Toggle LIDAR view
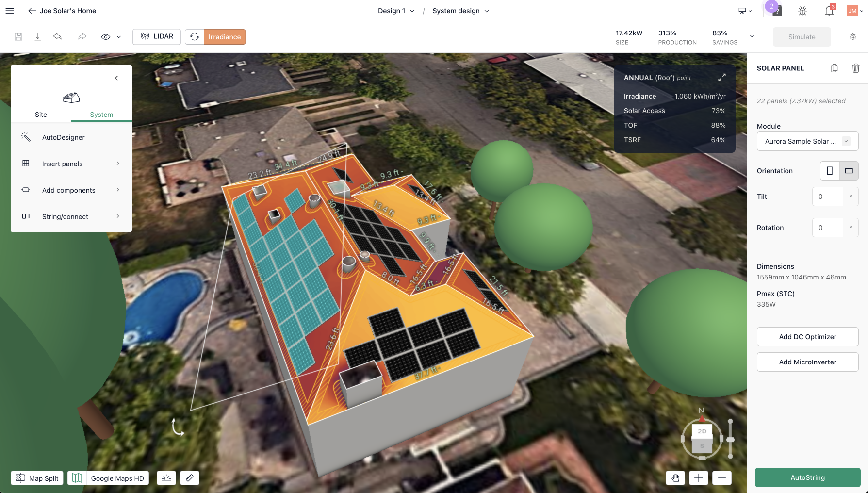 tap(157, 37)
